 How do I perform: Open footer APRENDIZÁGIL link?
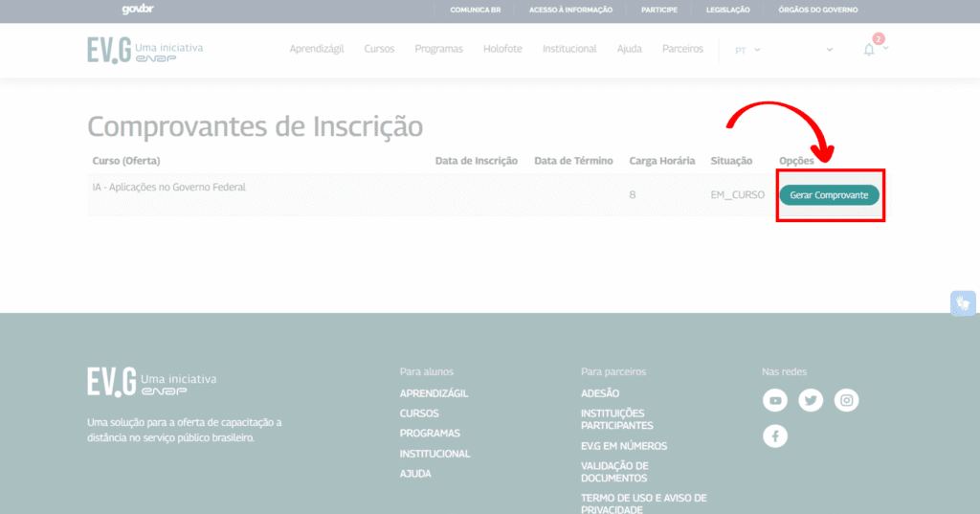click(x=434, y=393)
